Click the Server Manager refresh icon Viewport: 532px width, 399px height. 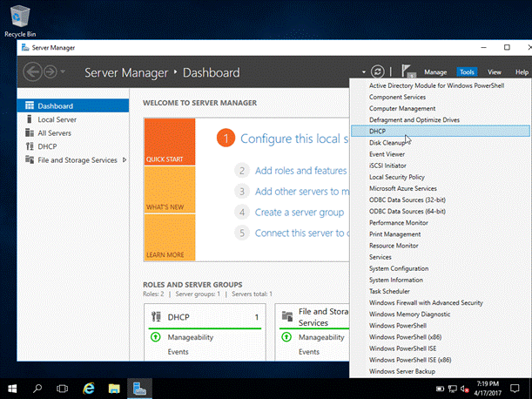tap(377, 72)
